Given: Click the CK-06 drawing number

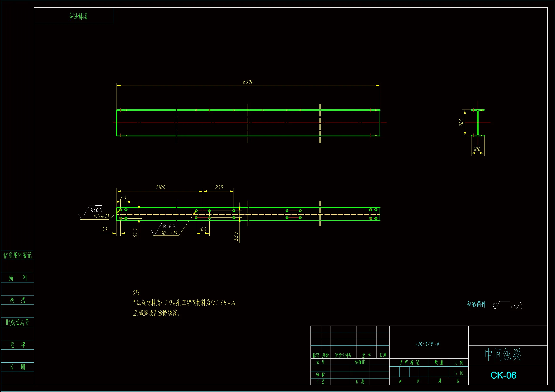Looking at the screenshot, I should [503, 375].
